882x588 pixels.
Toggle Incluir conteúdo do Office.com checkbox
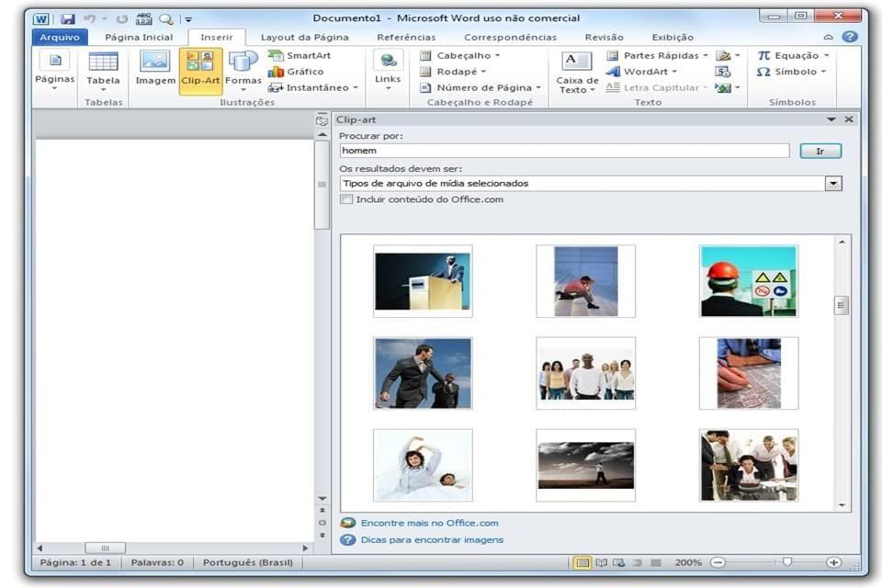click(x=346, y=199)
